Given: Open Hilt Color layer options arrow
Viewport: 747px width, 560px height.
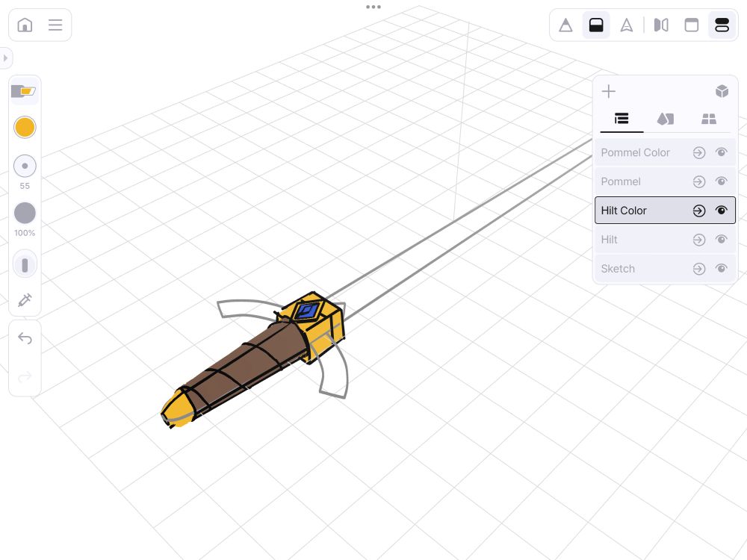Looking at the screenshot, I should [x=699, y=211].
